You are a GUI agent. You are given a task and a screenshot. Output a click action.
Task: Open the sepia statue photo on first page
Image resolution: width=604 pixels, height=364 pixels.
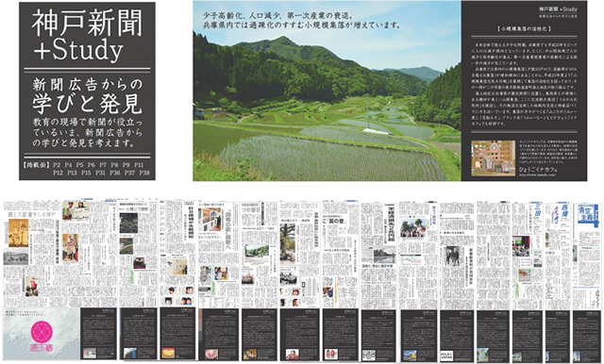point(18,233)
